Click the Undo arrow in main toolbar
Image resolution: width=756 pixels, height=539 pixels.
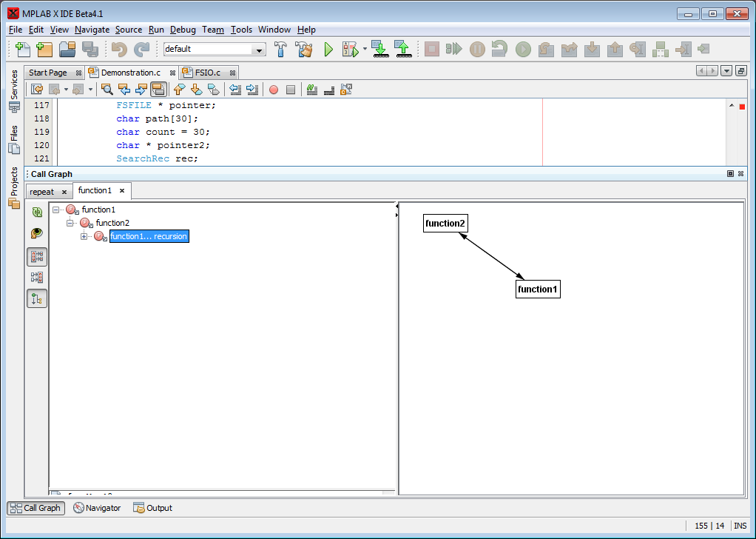pos(118,50)
